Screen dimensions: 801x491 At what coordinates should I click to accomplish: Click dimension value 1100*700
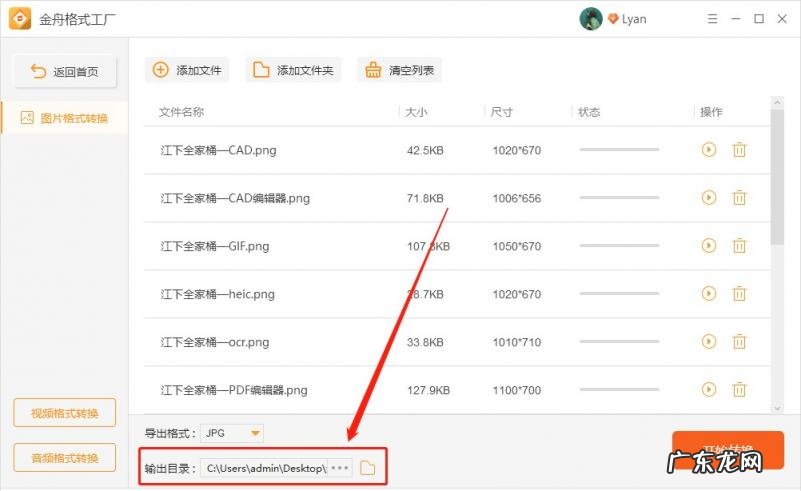pyautogui.click(x=516, y=390)
